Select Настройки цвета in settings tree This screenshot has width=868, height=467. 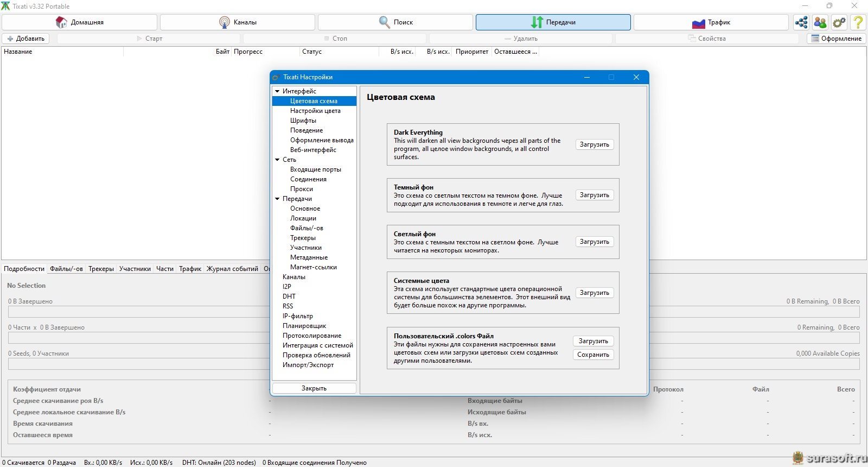pos(315,111)
